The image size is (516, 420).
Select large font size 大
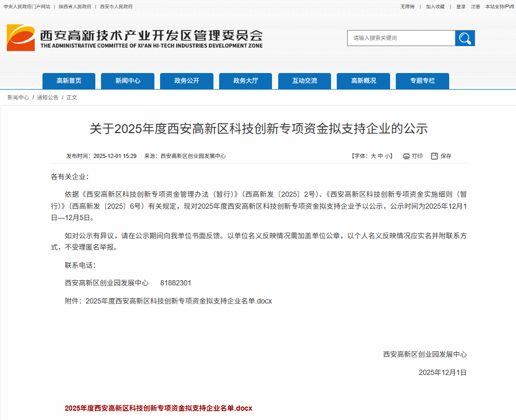(373, 156)
